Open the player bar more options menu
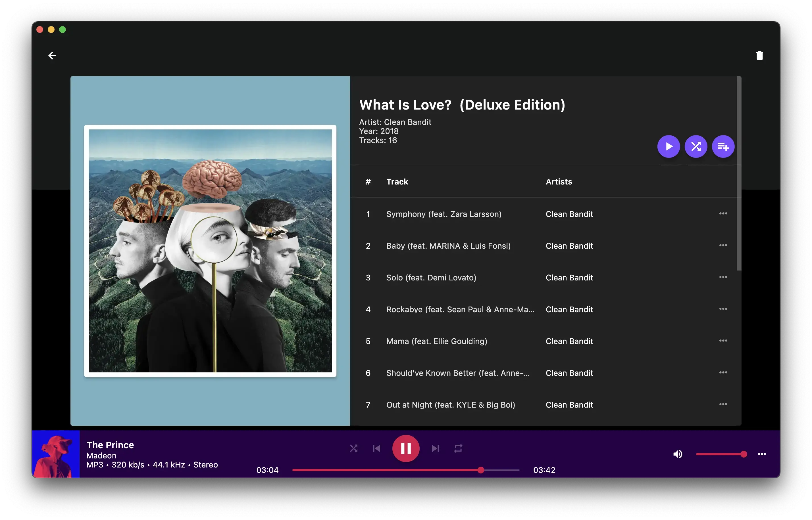The width and height of the screenshot is (812, 520). point(762,454)
